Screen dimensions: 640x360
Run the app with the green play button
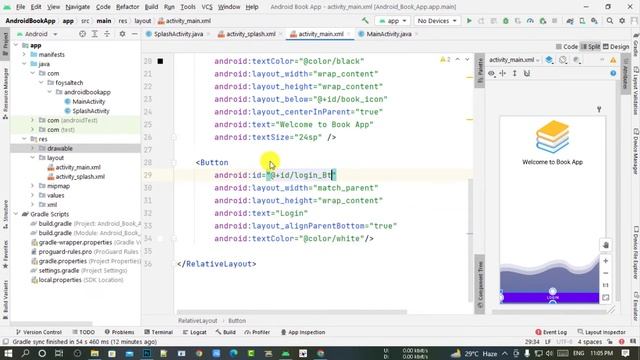coord(469,20)
